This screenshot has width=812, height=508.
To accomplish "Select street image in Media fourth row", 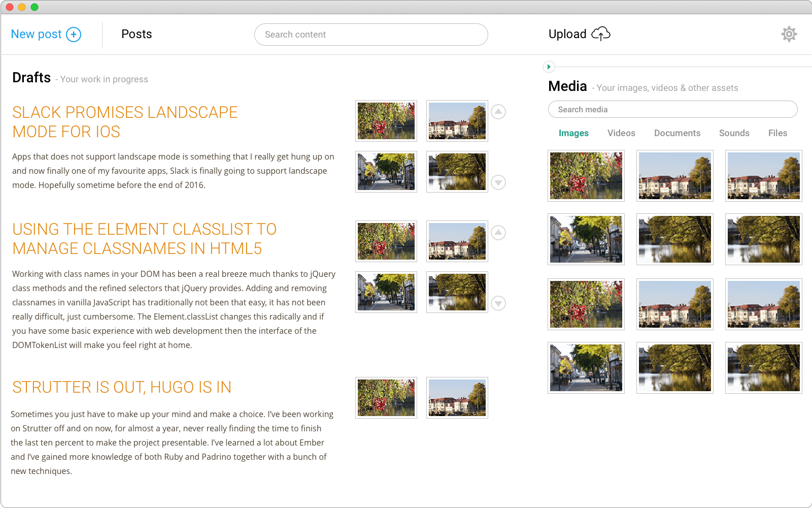I will pyautogui.click(x=586, y=368).
